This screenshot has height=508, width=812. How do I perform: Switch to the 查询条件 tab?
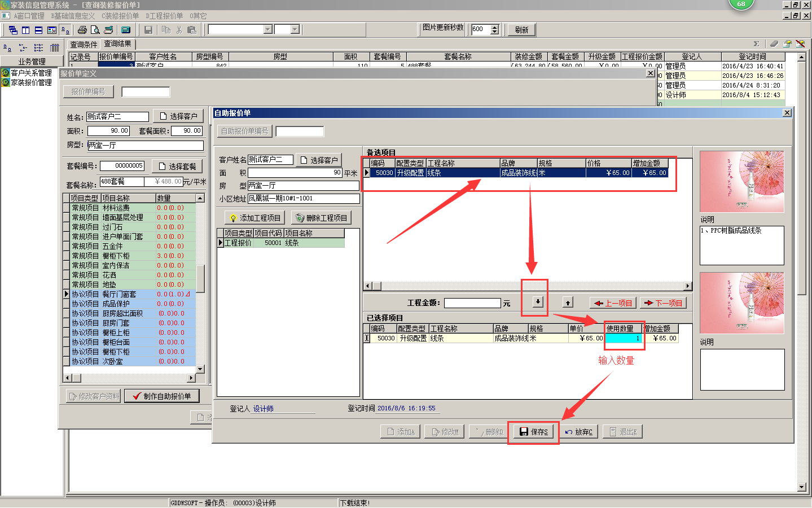(x=84, y=44)
